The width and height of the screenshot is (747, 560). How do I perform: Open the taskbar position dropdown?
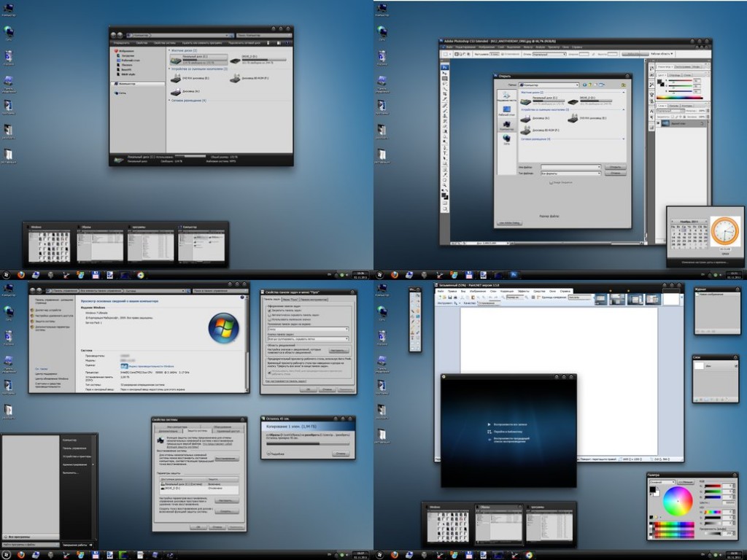click(x=308, y=329)
